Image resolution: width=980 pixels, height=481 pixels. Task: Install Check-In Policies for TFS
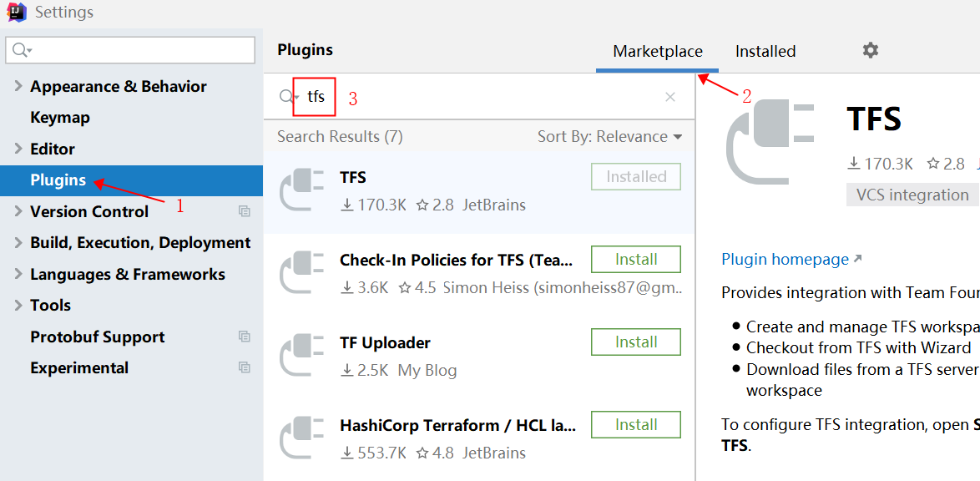pyautogui.click(x=635, y=259)
